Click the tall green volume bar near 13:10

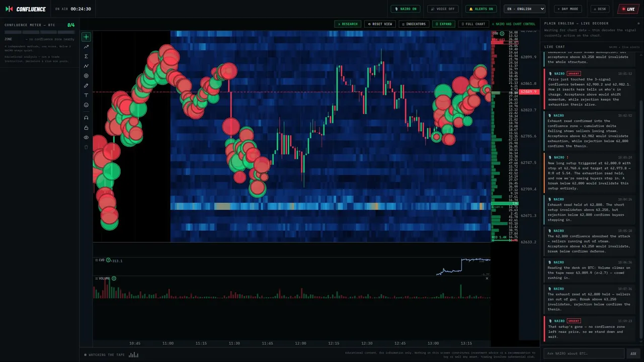tap(460, 291)
